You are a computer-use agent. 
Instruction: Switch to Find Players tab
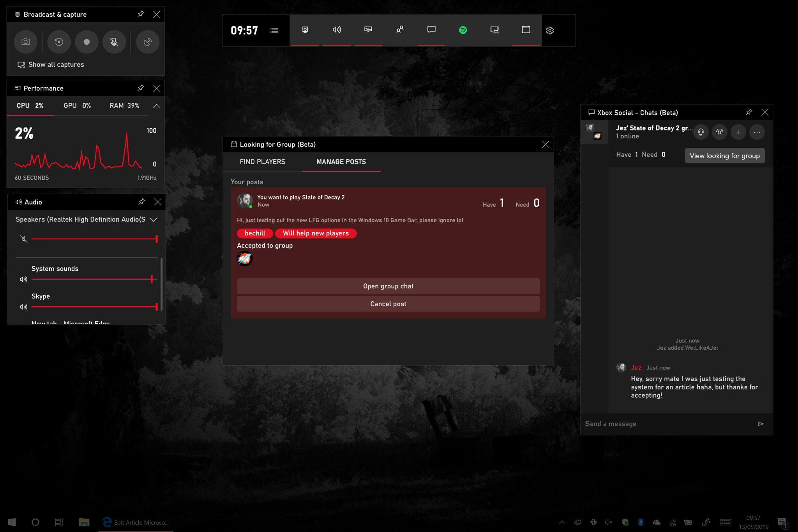click(262, 161)
